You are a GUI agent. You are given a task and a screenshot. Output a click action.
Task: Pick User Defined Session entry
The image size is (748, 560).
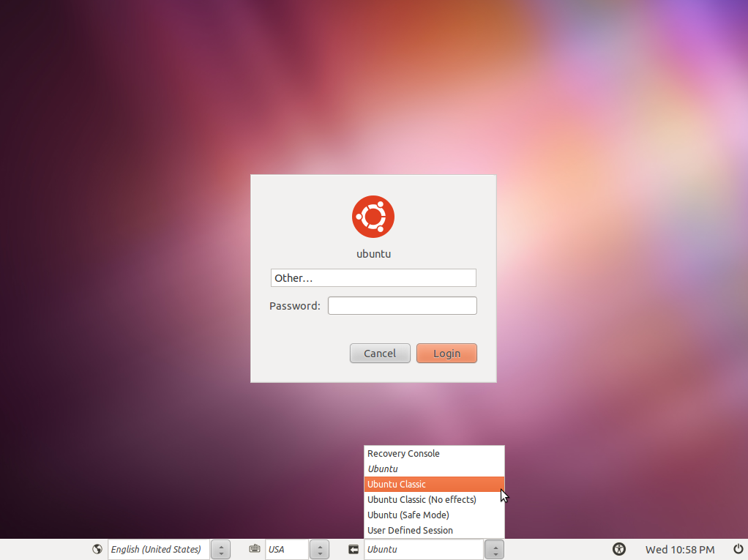[x=434, y=530]
